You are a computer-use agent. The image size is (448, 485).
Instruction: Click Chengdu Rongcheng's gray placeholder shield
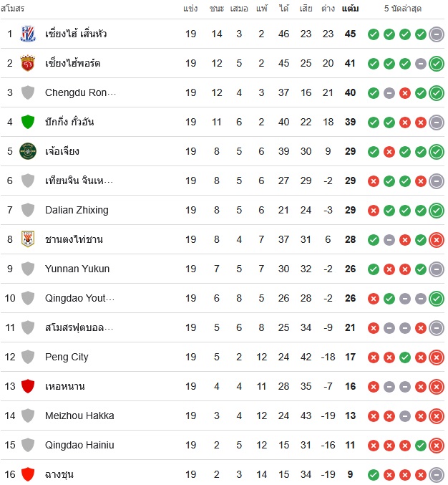(28, 92)
